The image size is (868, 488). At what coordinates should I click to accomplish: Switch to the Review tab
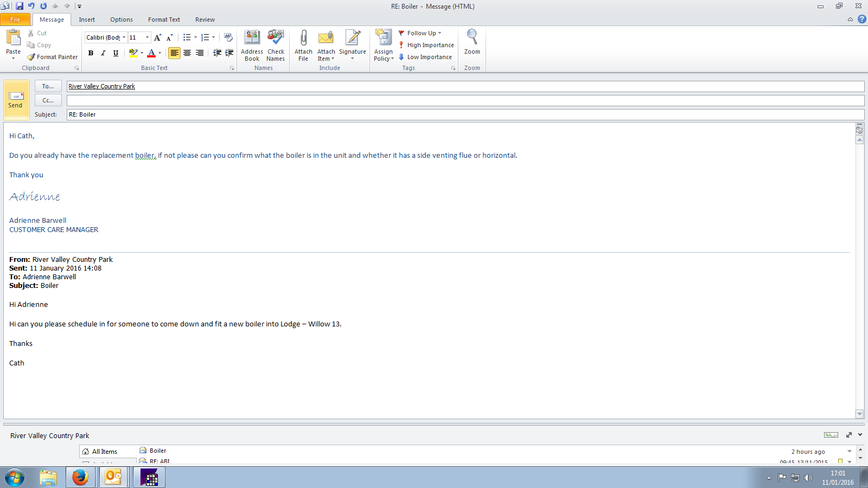[205, 20]
